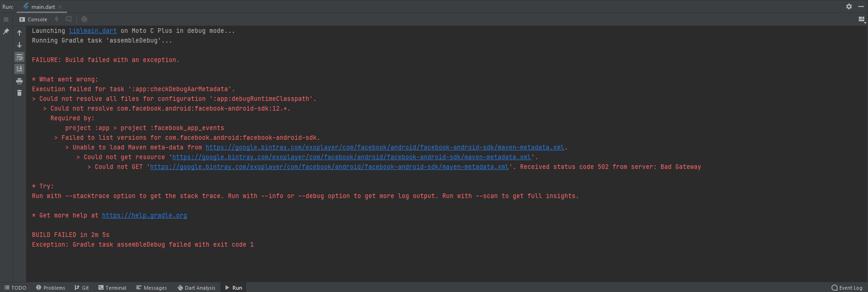
Task: Open the lib\main.dart link
Action: 93,31
